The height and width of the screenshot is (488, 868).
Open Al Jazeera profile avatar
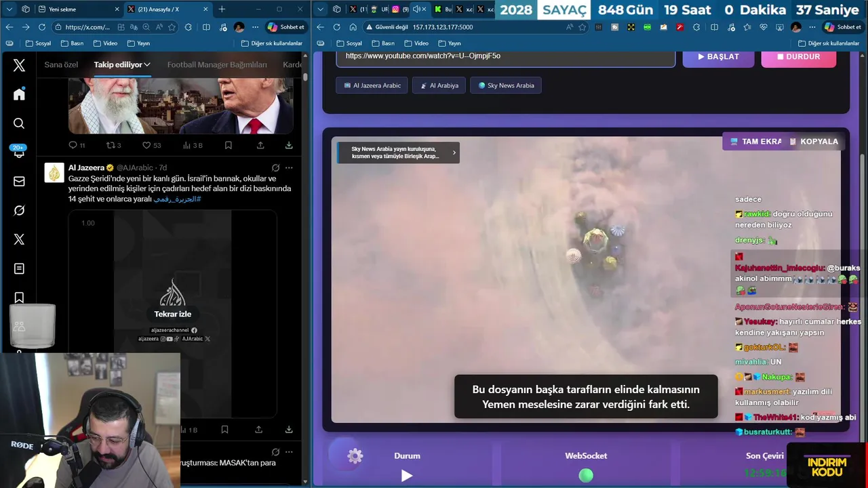[54, 173]
